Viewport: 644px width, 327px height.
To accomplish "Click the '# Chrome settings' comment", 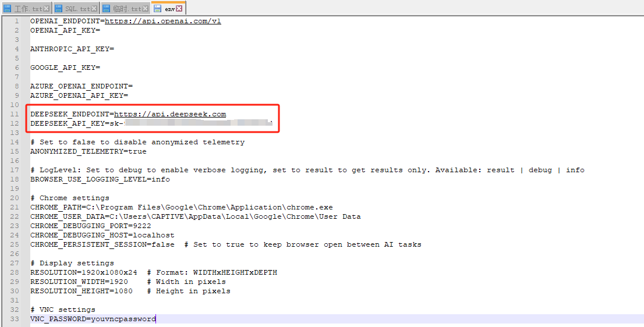I will [x=70, y=198].
